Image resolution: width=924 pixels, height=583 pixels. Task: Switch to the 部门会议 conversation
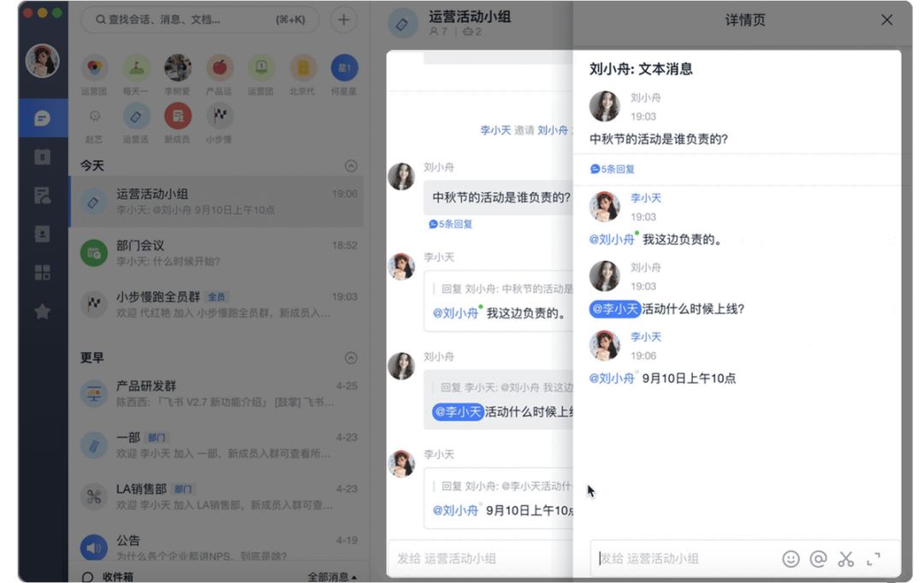click(214, 253)
